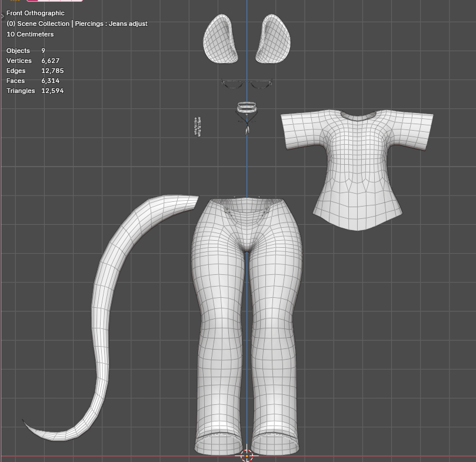Click the 3D cursor at the world origin
This screenshot has width=476, height=462.
[x=246, y=456]
